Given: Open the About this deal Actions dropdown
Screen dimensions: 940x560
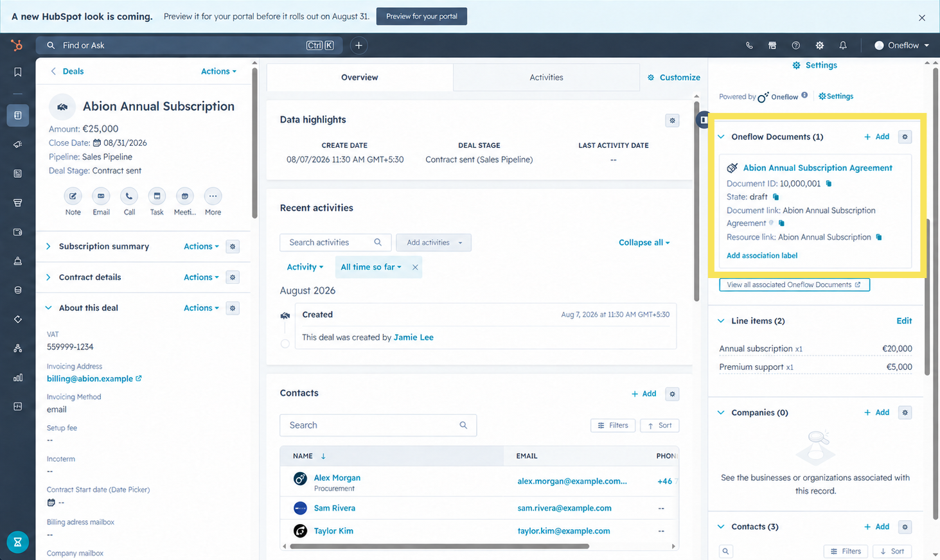Looking at the screenshot, I should [x=201, y=308].
